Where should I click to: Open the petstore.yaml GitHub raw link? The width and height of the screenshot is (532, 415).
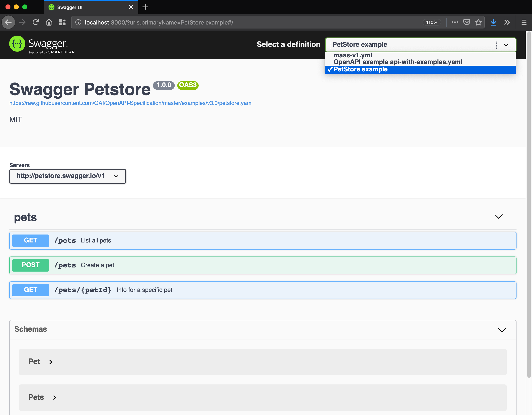click(131, 103)
